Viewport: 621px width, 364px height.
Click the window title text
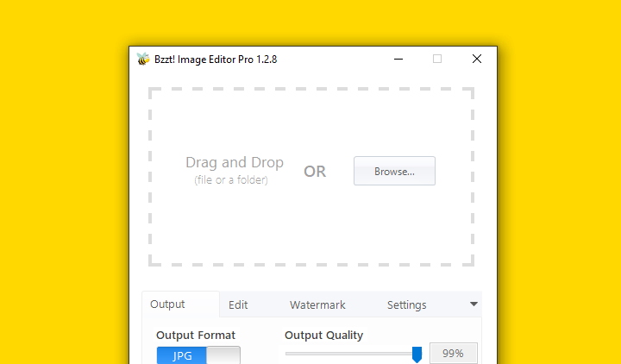tap(216, 60)
